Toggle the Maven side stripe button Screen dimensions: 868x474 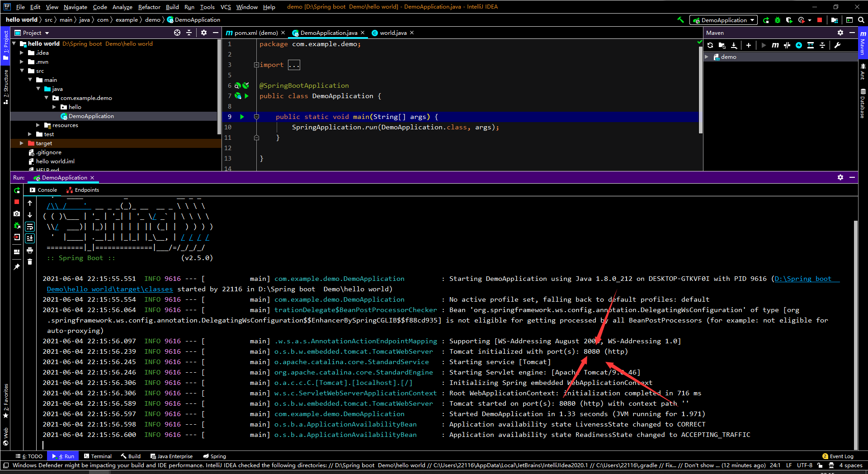point(863,43)
